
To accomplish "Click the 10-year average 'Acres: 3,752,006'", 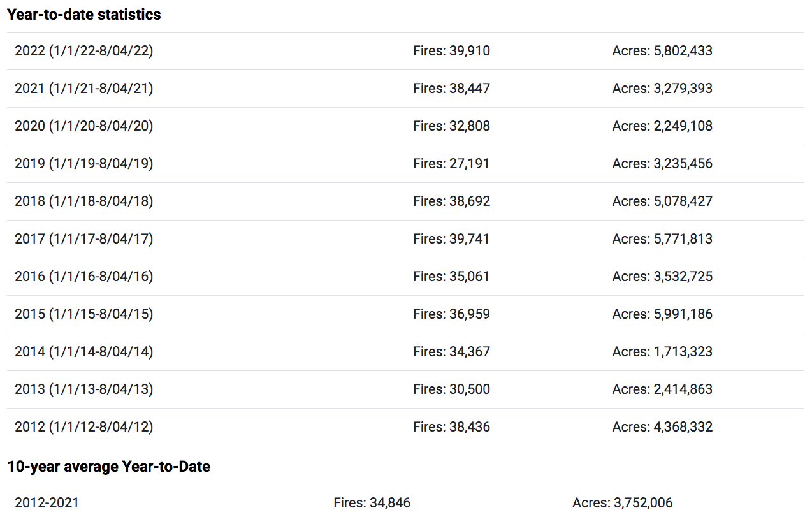I will pos(623,503).
